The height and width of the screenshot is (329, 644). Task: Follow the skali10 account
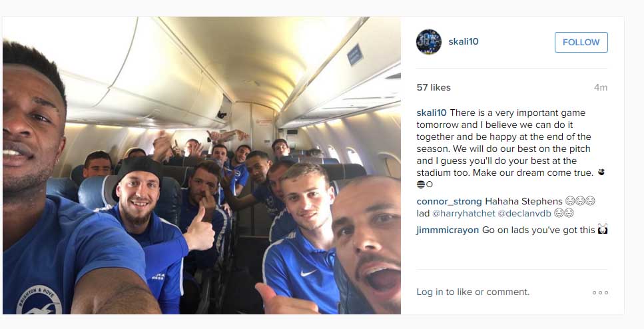point(581,43)
